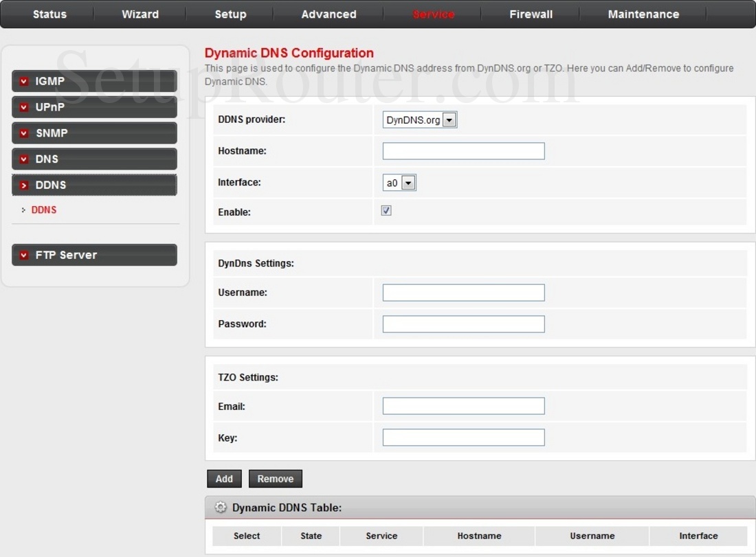Uncheck the Enable checkbox
756x557 pixels.
coord(386,211)
